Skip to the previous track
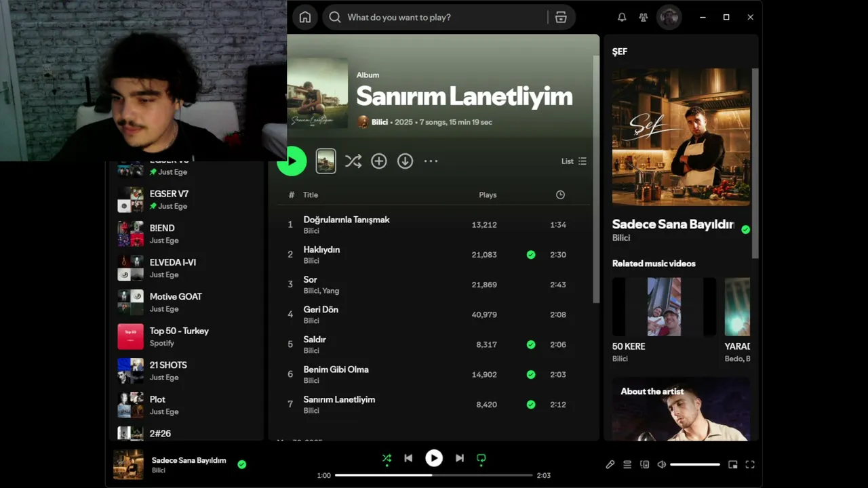 (x=408, y=458)
